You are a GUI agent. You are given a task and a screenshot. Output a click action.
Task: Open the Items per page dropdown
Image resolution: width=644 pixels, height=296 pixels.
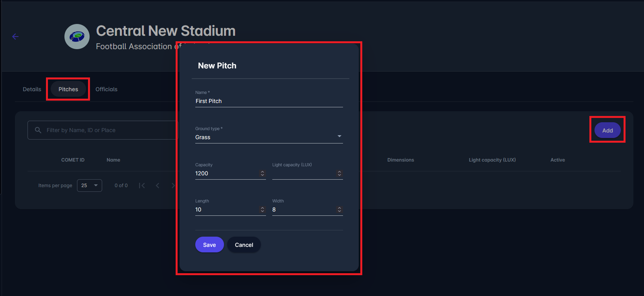click(x=90, y=186)
